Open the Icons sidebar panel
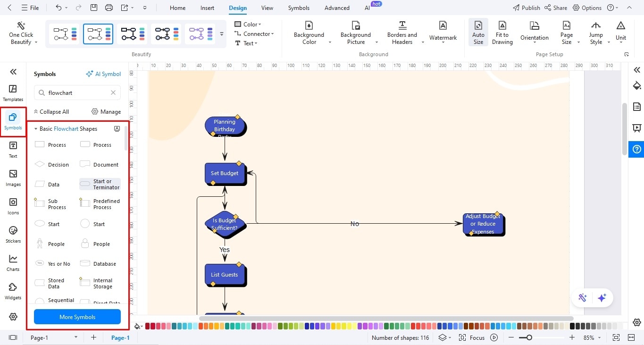Screen dimensions: 644x345 pos(13,206)
